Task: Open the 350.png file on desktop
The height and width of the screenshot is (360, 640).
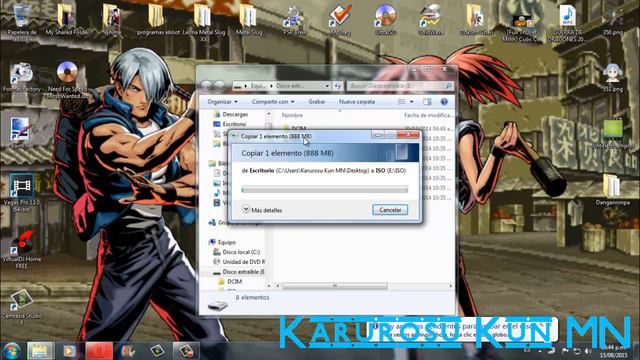Action: click(x=613, y=20)
